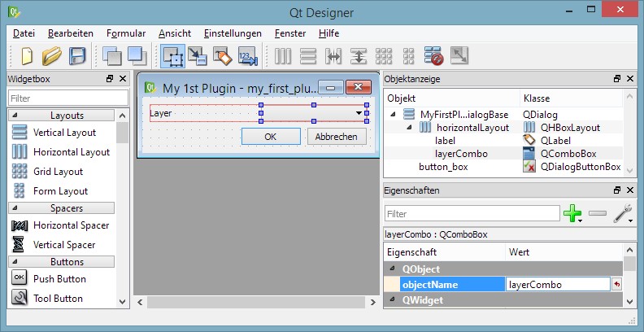644x332 pixels.
Task: Float the Widgetbox dock panel
Action: 110,79
